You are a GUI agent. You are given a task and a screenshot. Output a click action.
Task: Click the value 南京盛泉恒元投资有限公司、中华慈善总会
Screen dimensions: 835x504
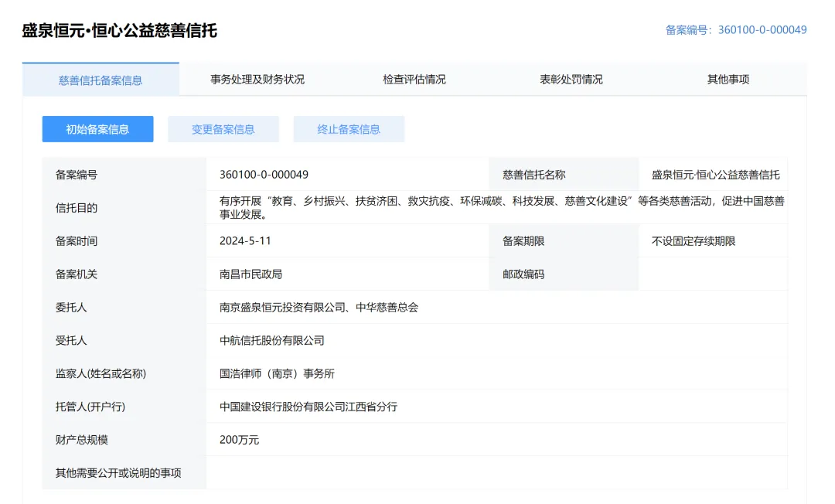click(x=319, y=307)
